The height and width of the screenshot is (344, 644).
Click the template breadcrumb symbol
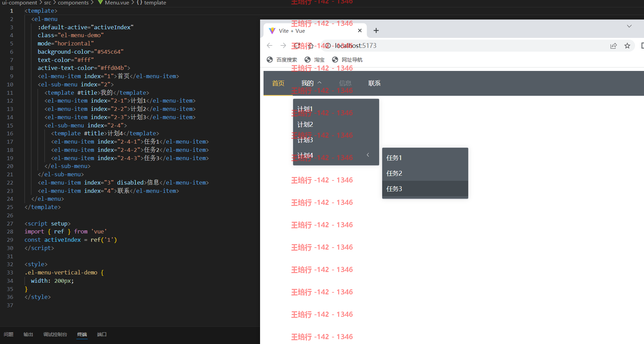click(151, 3)
